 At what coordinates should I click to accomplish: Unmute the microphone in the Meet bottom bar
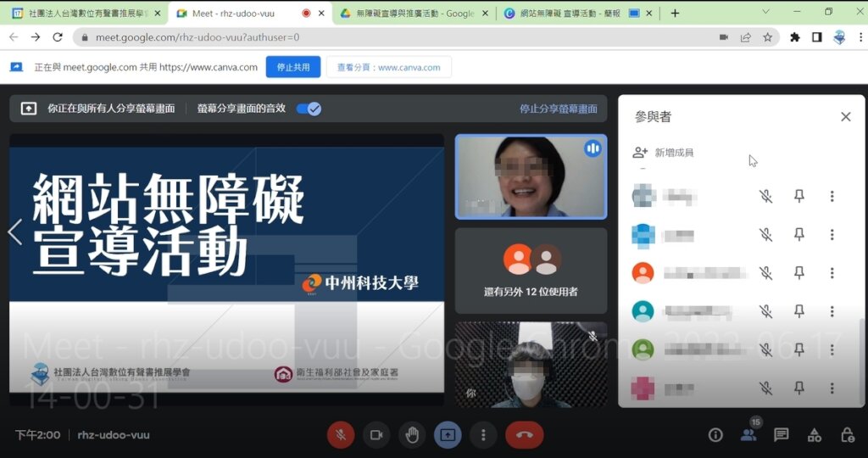pos(341,435)
